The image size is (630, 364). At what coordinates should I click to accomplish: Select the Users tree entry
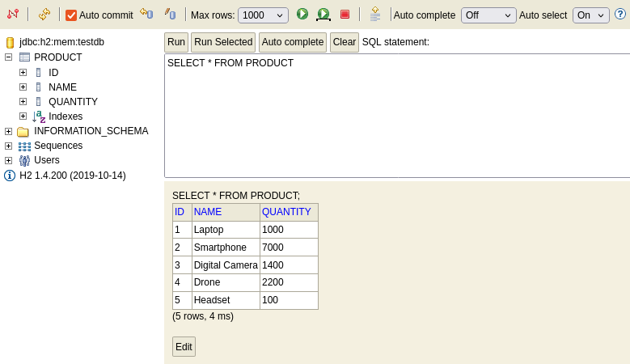point(47,160)
